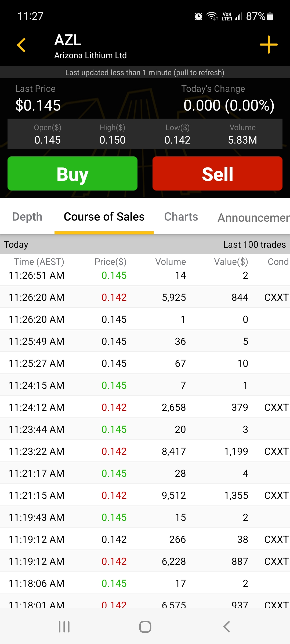Tap the 1,355 value cell
Viewport: 290px width, 644px height.
pyautogui.click(x=236, y=495)
